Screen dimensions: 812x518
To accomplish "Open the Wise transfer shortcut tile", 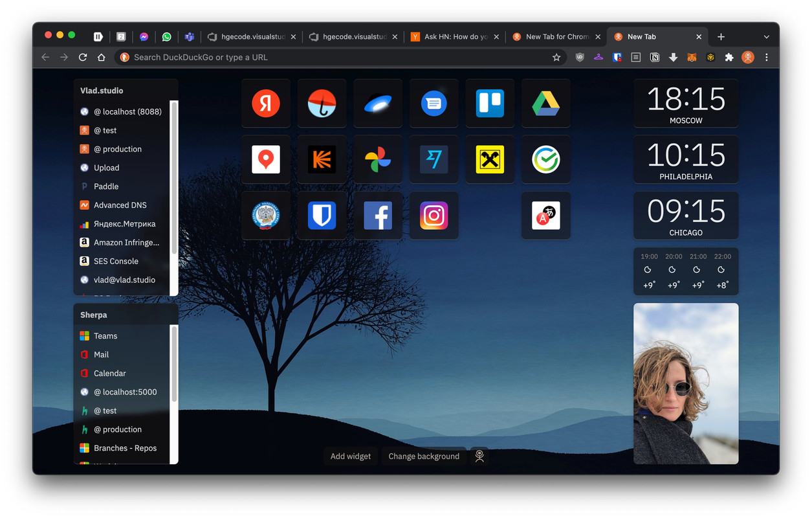I will [434, 159].
